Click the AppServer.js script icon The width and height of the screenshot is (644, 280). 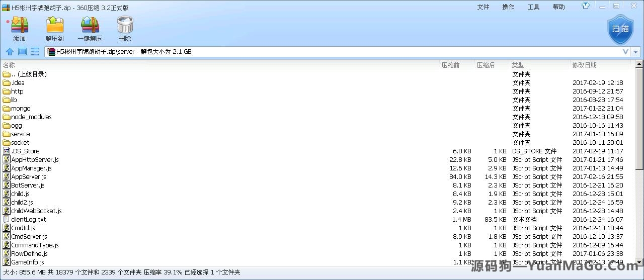point(7,176)
